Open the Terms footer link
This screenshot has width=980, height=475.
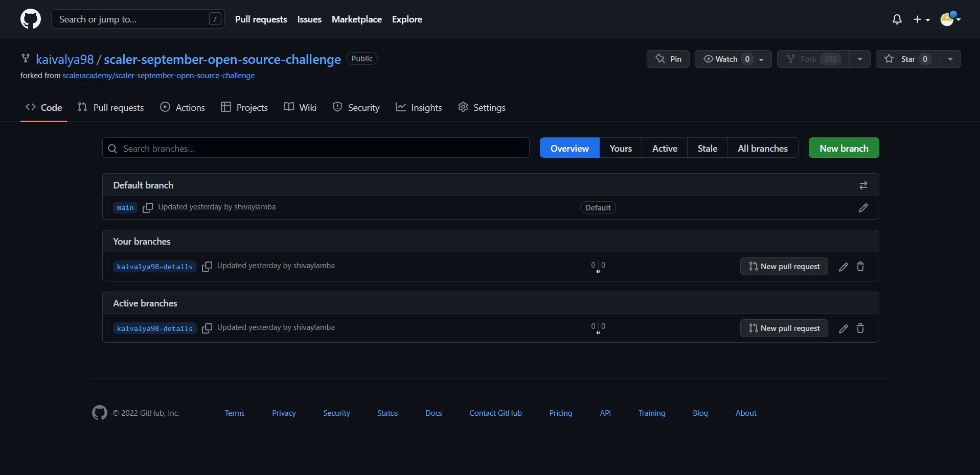235,413
